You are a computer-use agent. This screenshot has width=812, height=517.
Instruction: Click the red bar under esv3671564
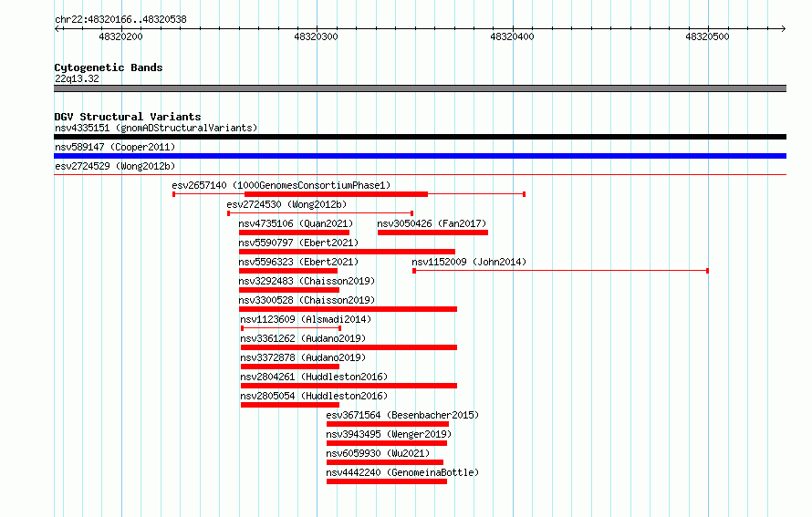388,424
